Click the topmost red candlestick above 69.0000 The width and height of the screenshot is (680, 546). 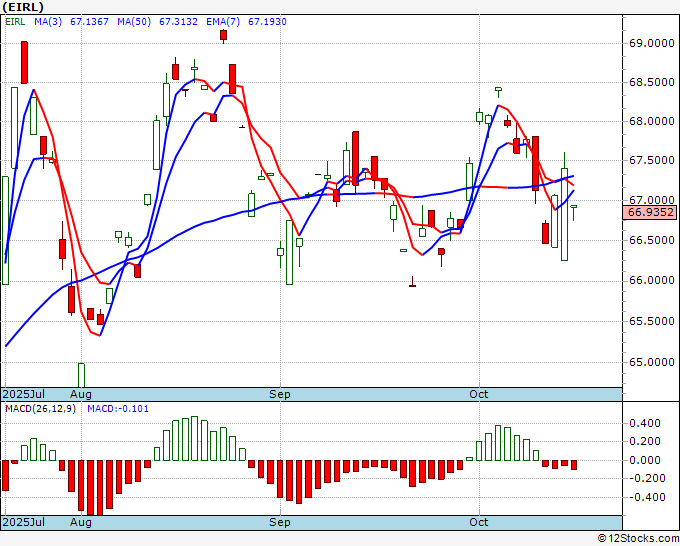223,36
